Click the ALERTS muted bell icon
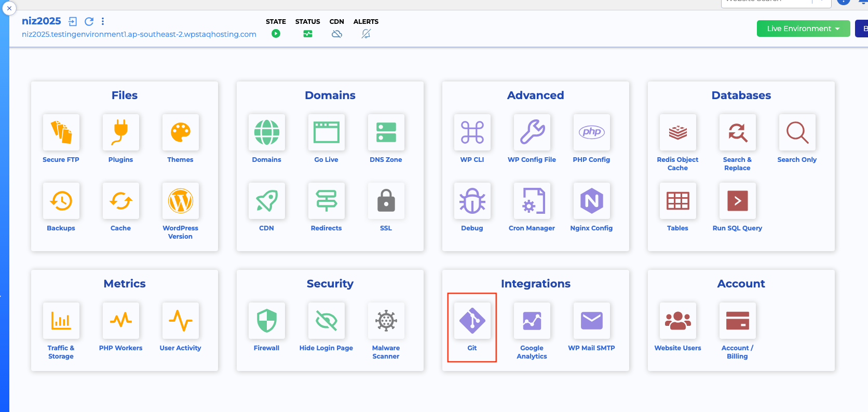This screenshot has width=868, height=412. tap(366, 34)
